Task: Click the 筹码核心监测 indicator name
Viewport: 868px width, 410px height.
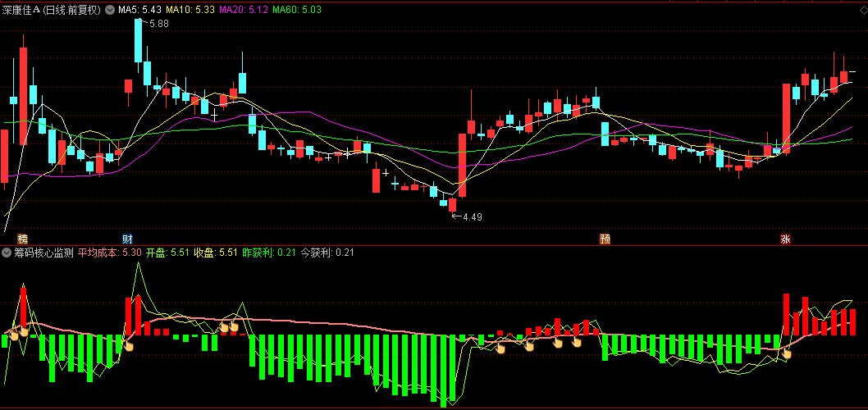Action: coord(44,253)
